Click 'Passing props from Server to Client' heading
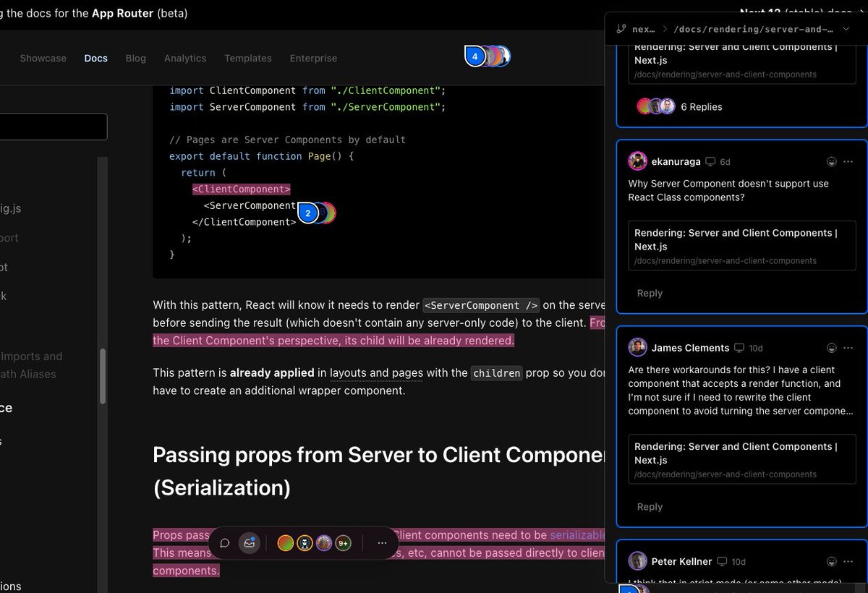This screenshot has height=593, width=868. tap(379, 455)
